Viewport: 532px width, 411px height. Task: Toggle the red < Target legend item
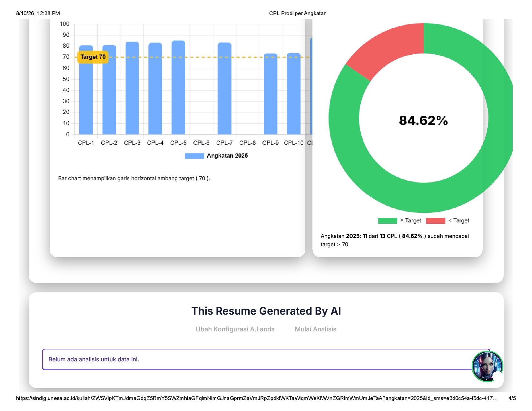(x=448, y=220)
